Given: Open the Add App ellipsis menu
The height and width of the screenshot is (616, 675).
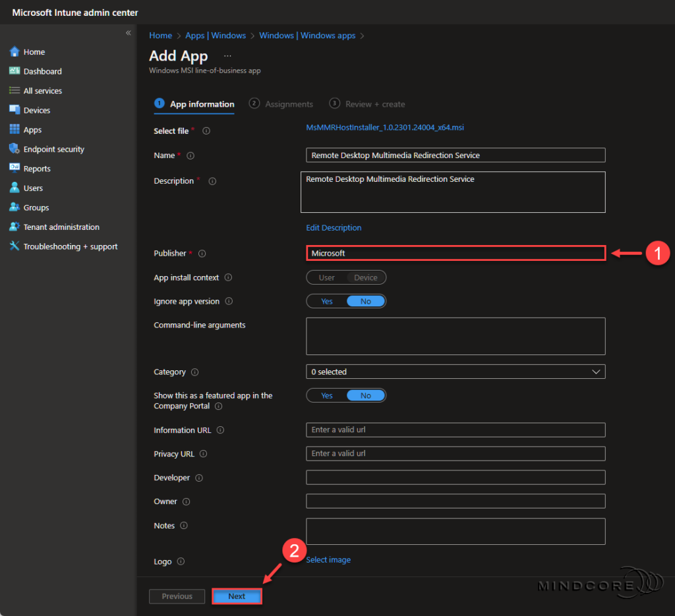Looking at the screenshot, I should pyautogui.click(x=227, y=55).
